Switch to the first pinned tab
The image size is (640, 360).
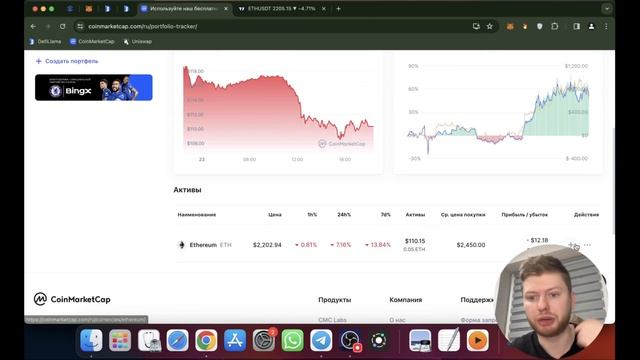coord(70,9)
